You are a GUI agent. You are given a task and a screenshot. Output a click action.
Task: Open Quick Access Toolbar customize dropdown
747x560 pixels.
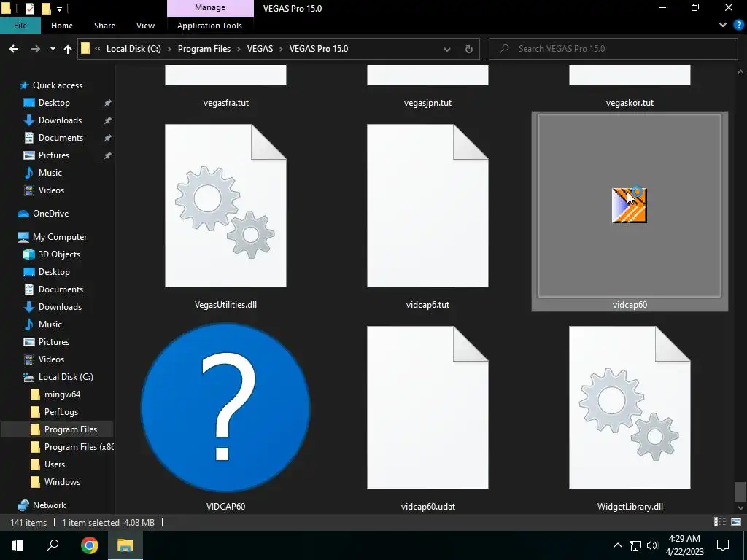point(60,9)
